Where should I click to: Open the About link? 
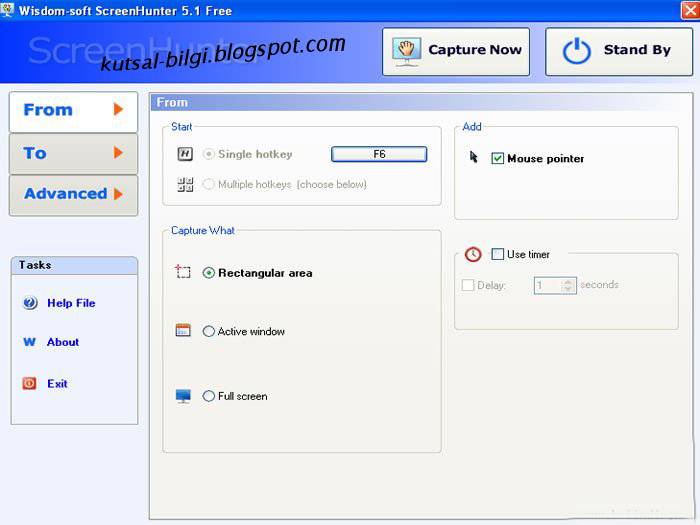pyautogui.click(x=63, y=342)
